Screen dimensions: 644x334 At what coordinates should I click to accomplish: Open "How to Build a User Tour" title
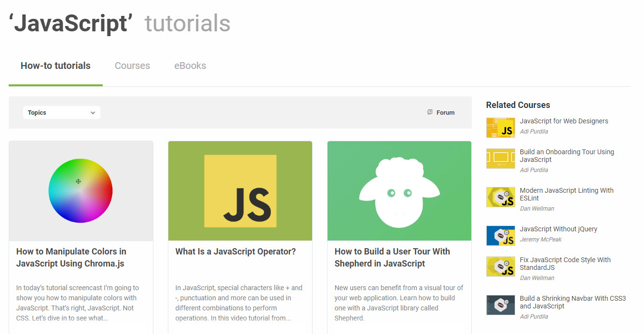[392, 257]
